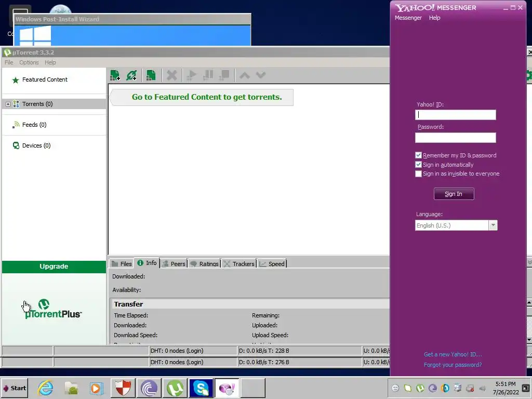The height and width of the screenshot is (399, 532).
Task: Open the folder icon in taskbar
Action: [x=71, y=388]
